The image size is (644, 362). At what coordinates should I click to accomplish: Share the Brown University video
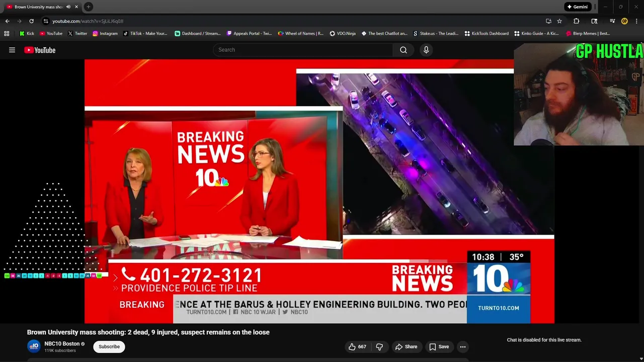[406, 346]
